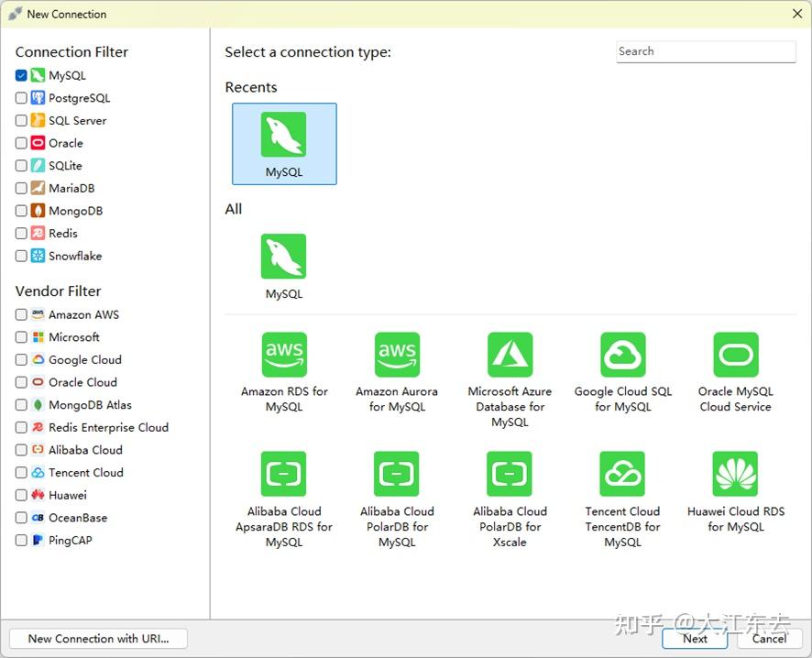Tick the MongoDB Atlas vendor checkbox
This screenshot has height=658, width=812.
[21, 405]
